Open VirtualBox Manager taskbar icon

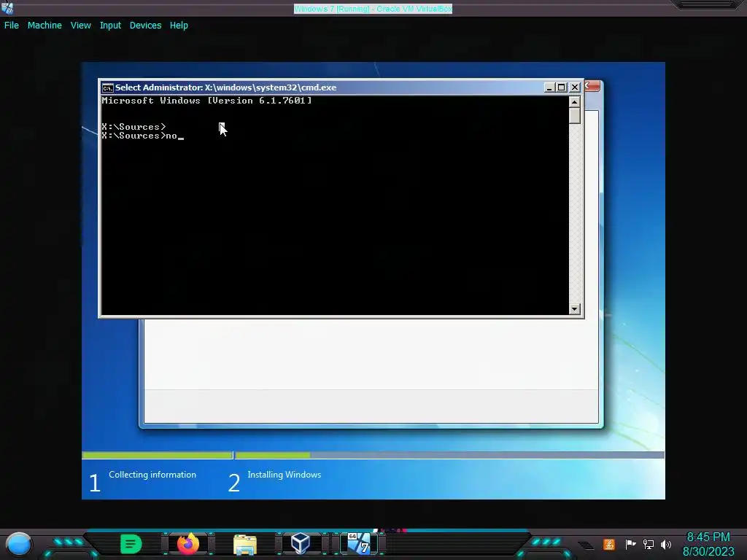[301, 543]
